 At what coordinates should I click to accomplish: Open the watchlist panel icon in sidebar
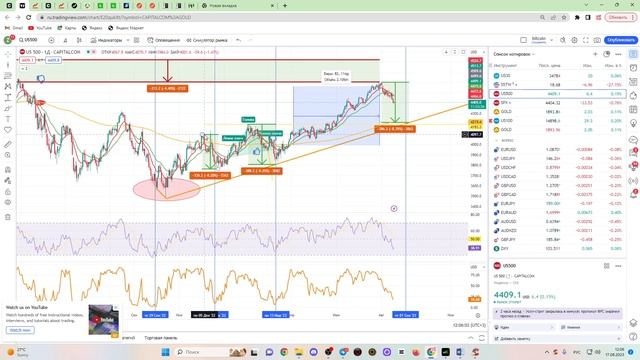633,54
